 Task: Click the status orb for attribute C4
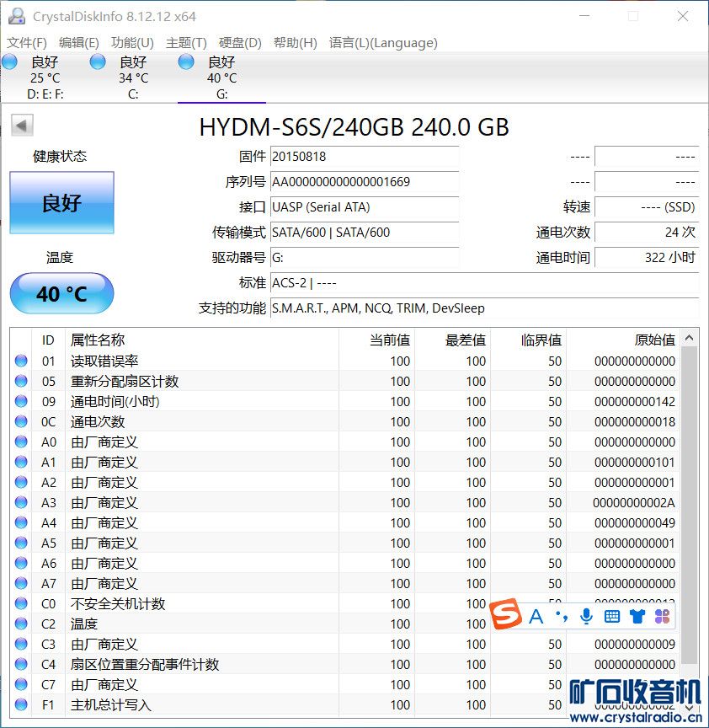[21, 665]
